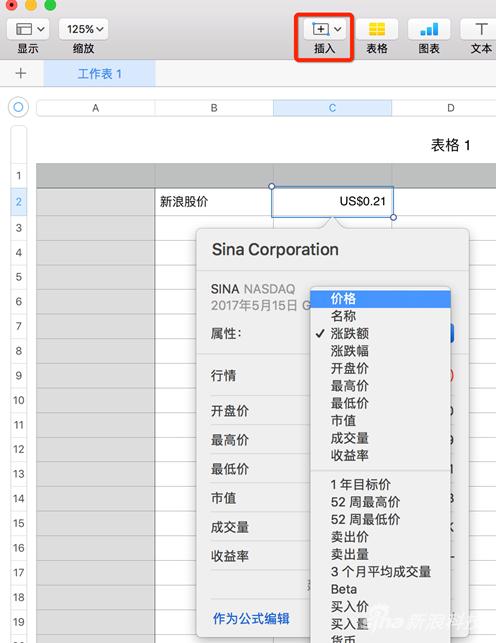Viewport: 496px width, 643px height.
Task: Choose 卖出量 menu item
Action: tap(380, 554)
